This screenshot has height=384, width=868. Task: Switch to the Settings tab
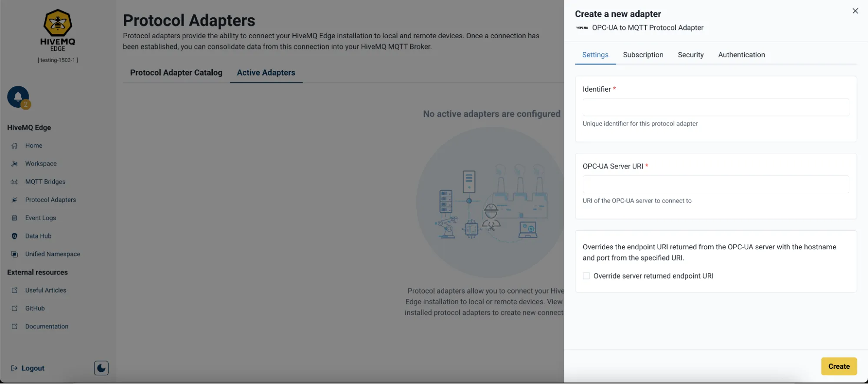[595, 55]
